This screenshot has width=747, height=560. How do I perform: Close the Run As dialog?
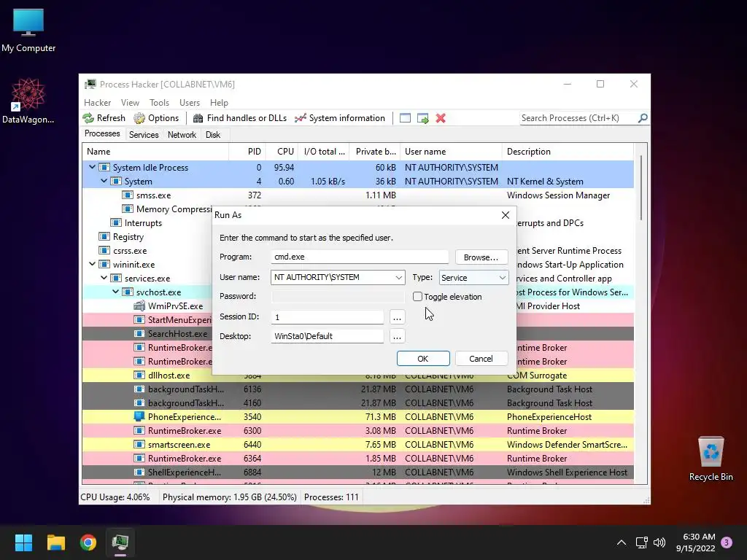pos(506,215)
